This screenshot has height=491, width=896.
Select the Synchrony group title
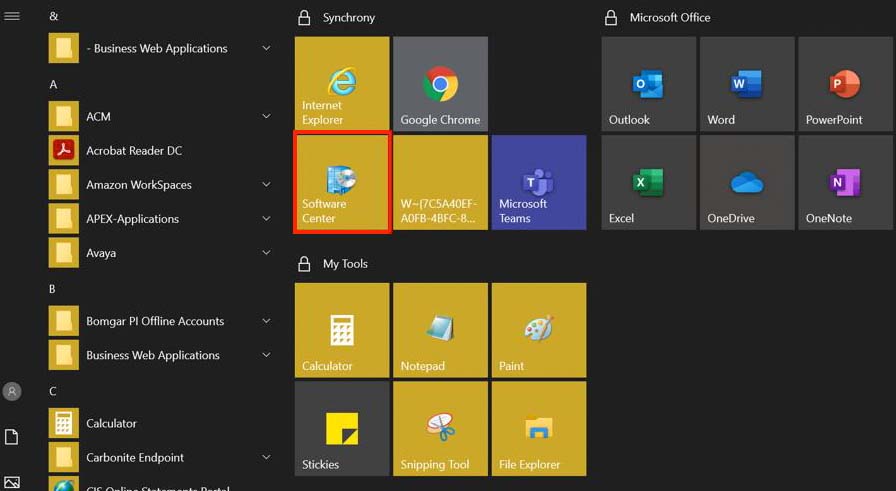click(349, 18)
